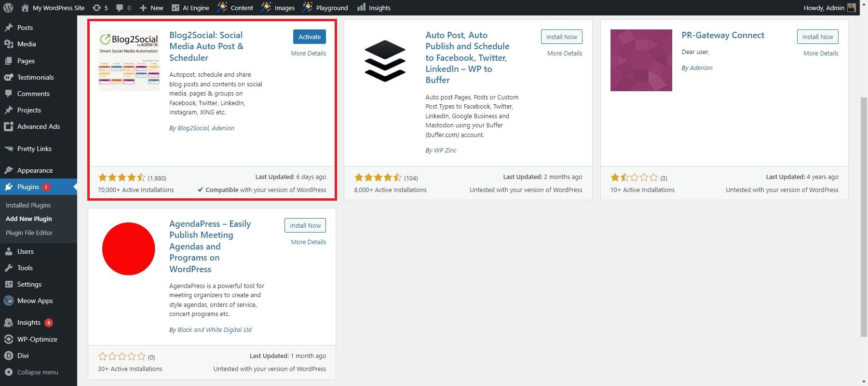The width and height of the screenshot is (868, 386).
Task: Open Plugin File Editor submenu
Action: [29, 233]
